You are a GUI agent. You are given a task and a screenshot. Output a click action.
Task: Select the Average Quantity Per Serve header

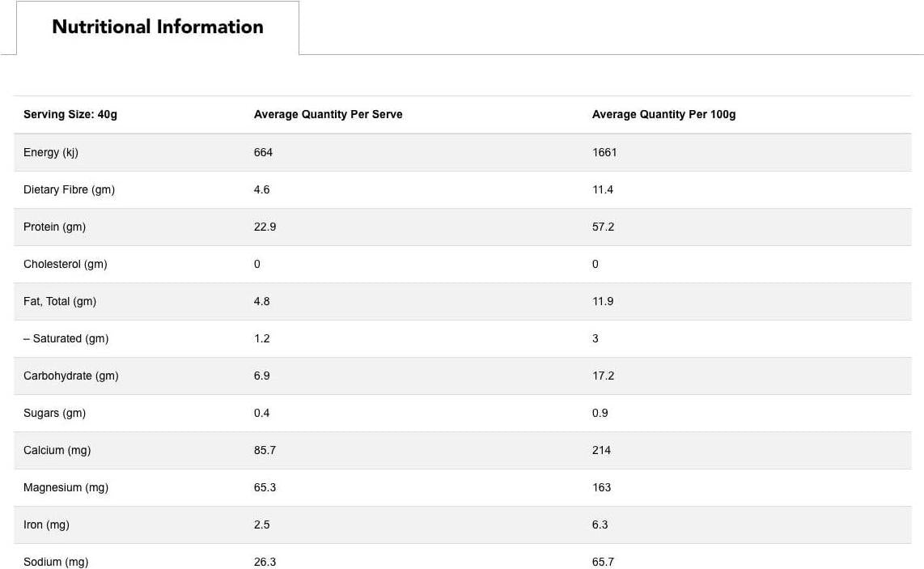tap(328, 115)
